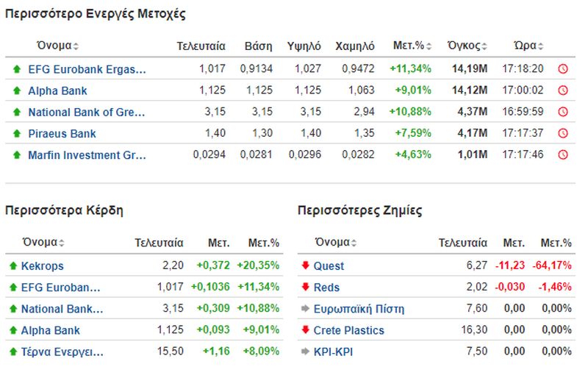Viewport: 588px width, 378px height.
Task: Click the Βάση column header
Action: 259,46
